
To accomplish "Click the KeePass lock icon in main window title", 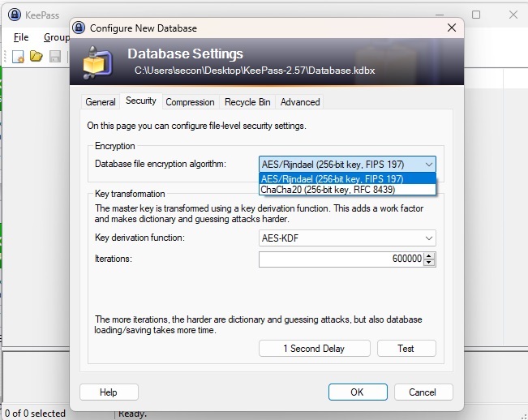I will point(15,15).
